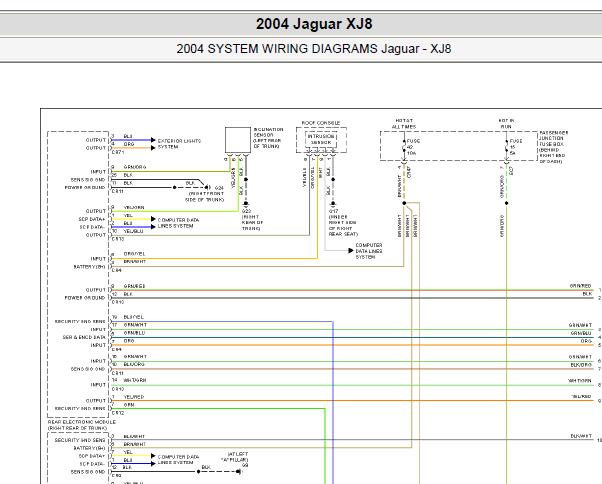Click the '(RIGHT FRONT SIDE OF TRUNK)' location note
The image size is (602, 484).
[205, 197]
